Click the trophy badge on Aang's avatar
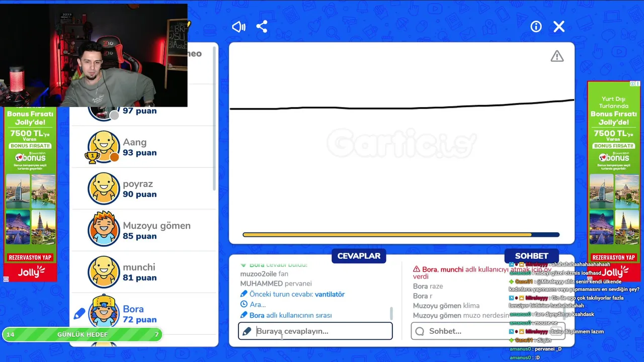Image resolution: width=644 pixels, height=362 pixels. click(92, 157)
